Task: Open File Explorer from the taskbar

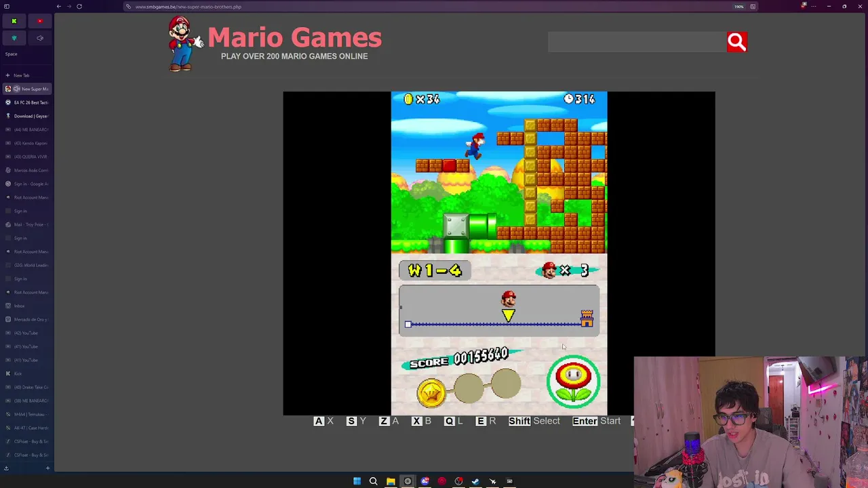Action: coord(391,481)
